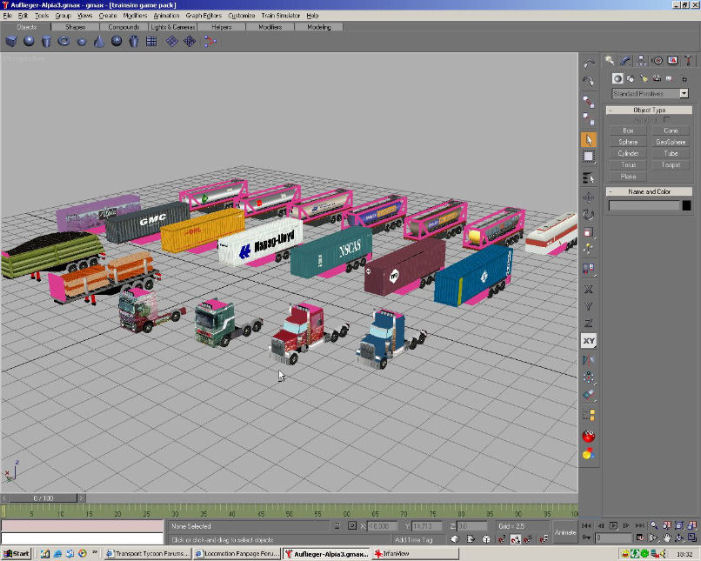
Task: Switch to the Modeling shelf tab
Action: 319,27
